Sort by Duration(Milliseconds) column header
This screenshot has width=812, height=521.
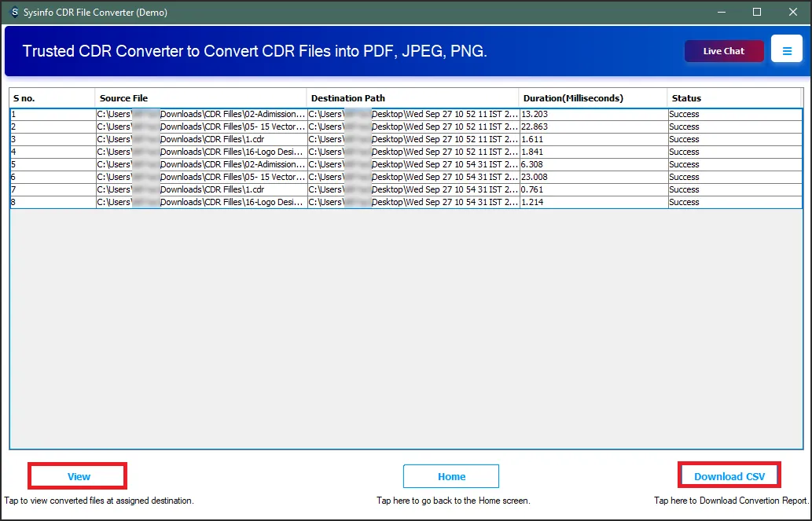(x=593, y=98)
